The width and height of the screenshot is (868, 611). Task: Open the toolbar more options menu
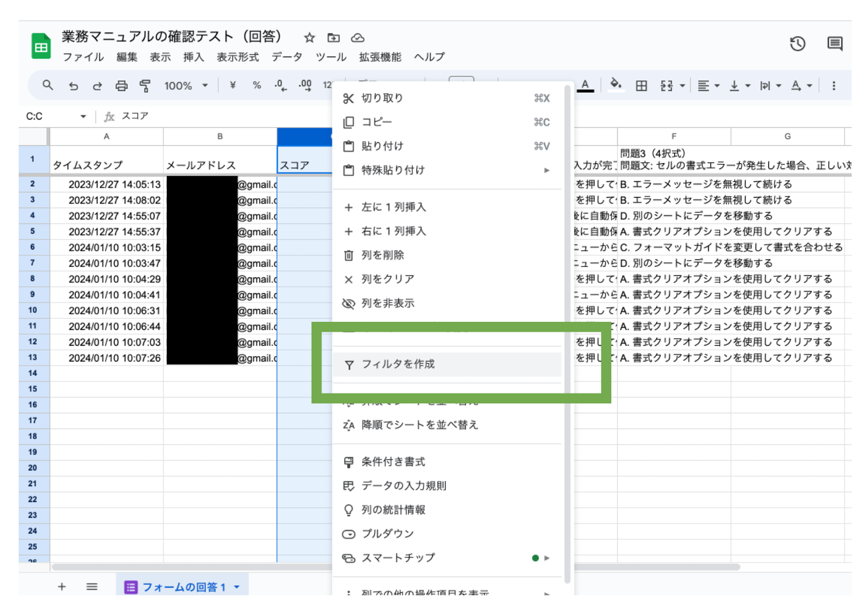pos(834,86)
